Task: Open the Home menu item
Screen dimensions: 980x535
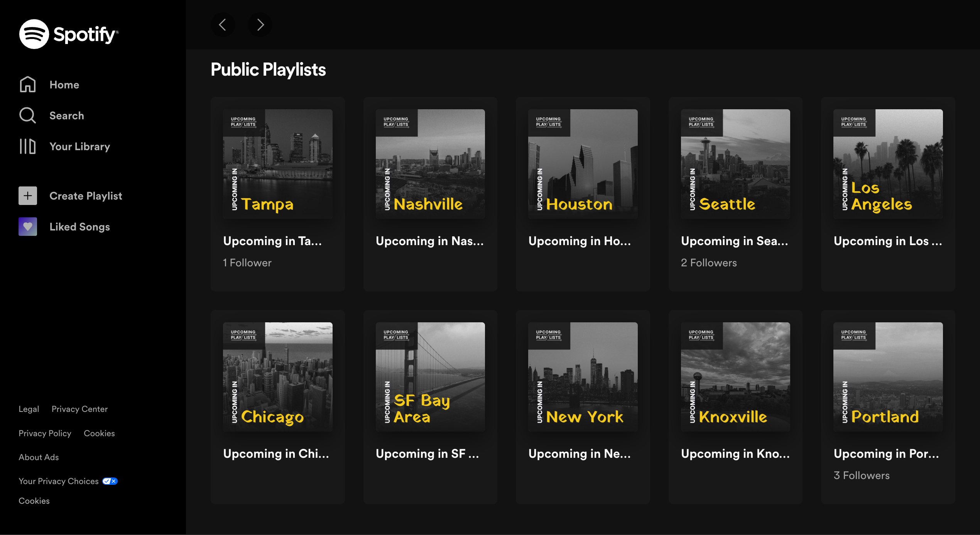Action: [64, 85]
